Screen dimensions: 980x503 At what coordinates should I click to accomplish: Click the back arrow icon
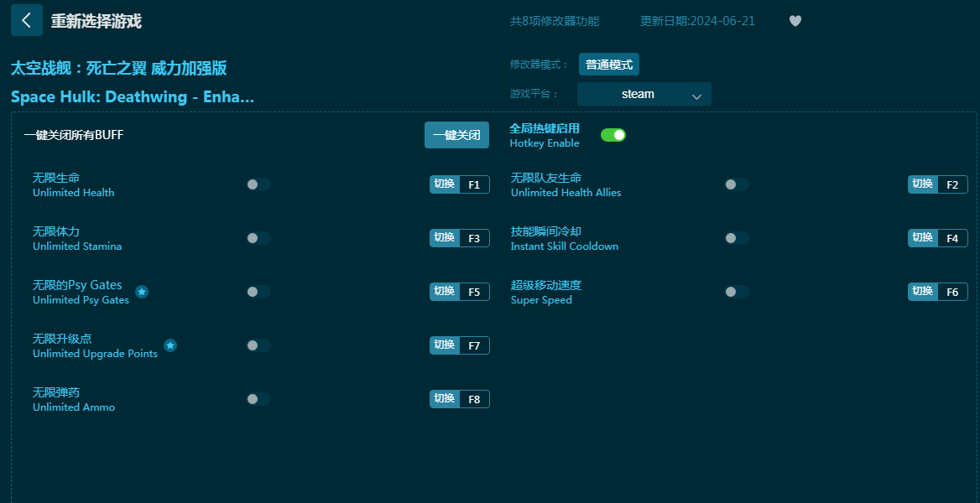point(27,20)
